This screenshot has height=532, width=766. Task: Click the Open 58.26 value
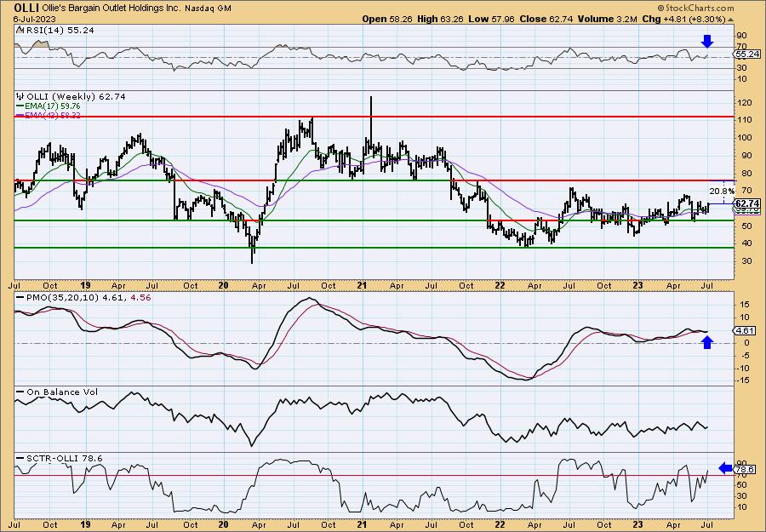[387, 19]
